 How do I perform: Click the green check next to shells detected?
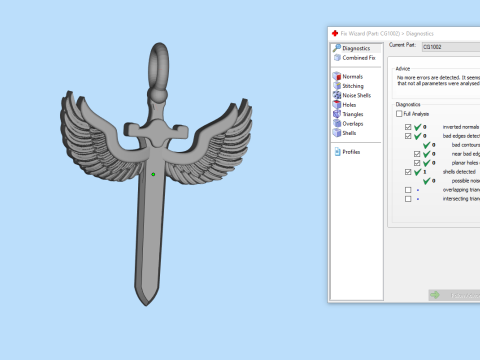point(418,172)
